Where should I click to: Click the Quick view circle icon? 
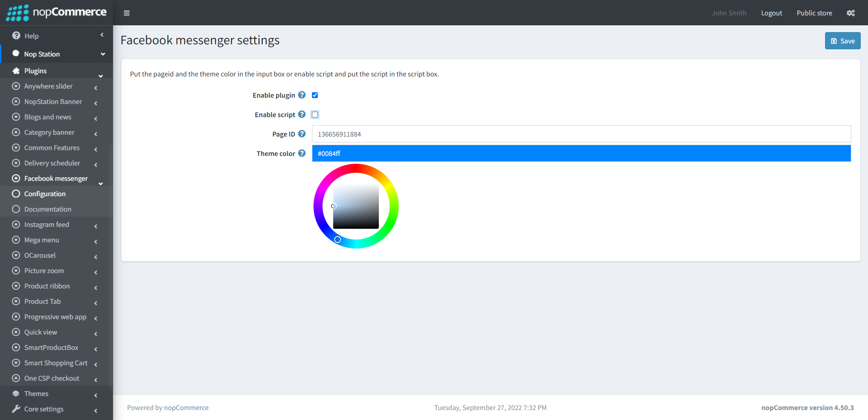tap(16, 332)
